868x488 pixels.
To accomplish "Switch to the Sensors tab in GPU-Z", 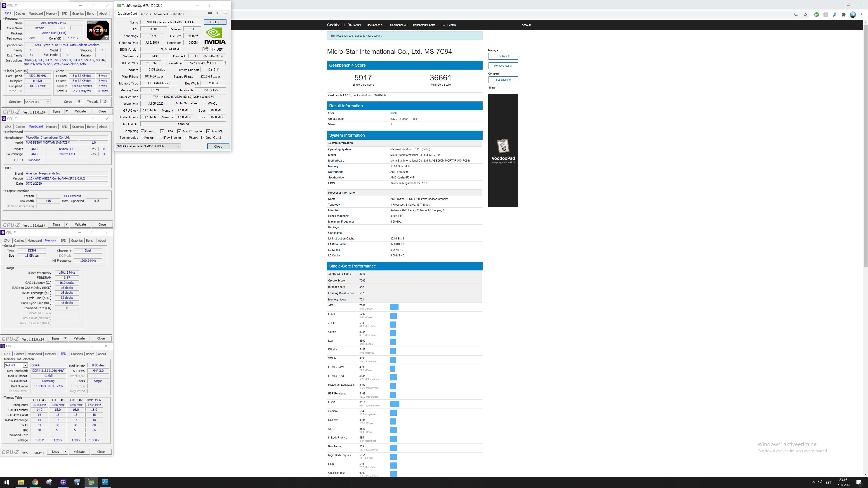I will tap(145, 14).
